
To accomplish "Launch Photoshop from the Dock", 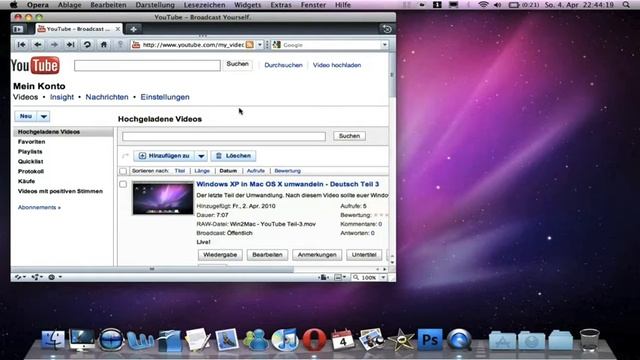I will (x=430, y=340).
